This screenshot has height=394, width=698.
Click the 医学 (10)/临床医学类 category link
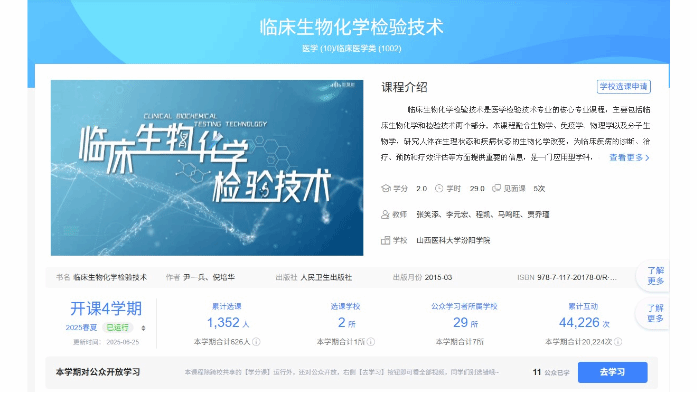tap(352, 49)
